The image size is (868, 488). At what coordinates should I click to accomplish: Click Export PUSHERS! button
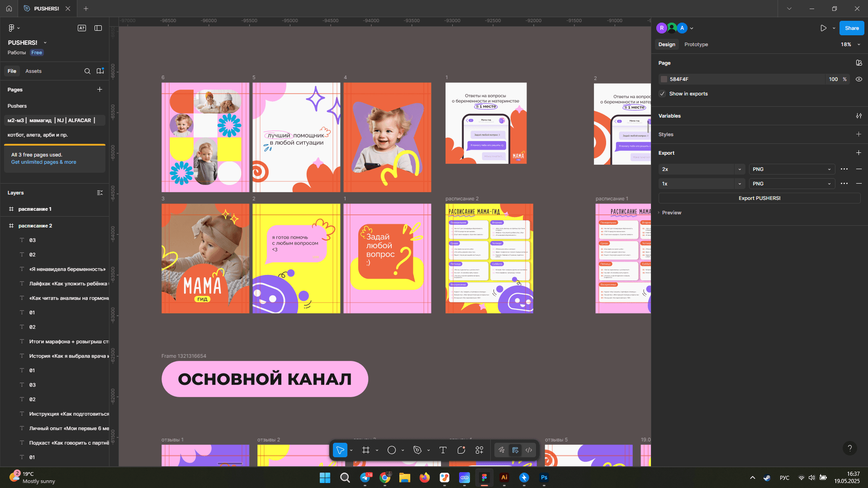pos(759,198)
